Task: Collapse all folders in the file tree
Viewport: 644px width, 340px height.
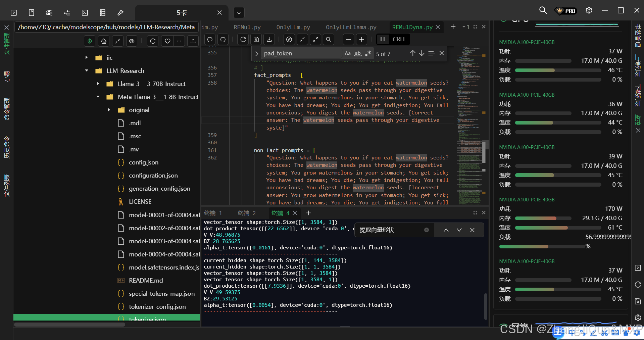Action: [118, 41]
